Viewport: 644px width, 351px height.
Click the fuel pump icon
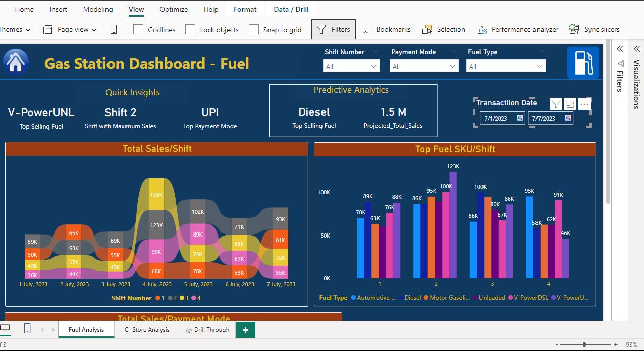point(582,63)
